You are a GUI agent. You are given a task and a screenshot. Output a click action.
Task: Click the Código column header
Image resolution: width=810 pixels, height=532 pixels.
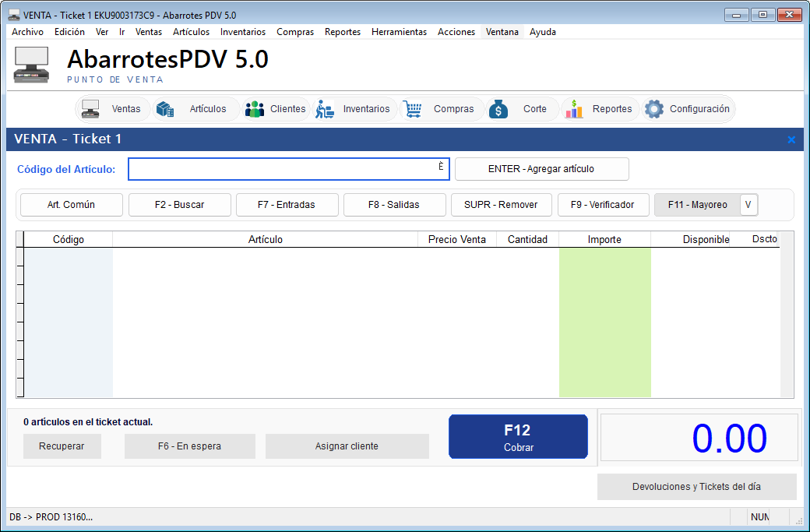(x=69, y=240)
